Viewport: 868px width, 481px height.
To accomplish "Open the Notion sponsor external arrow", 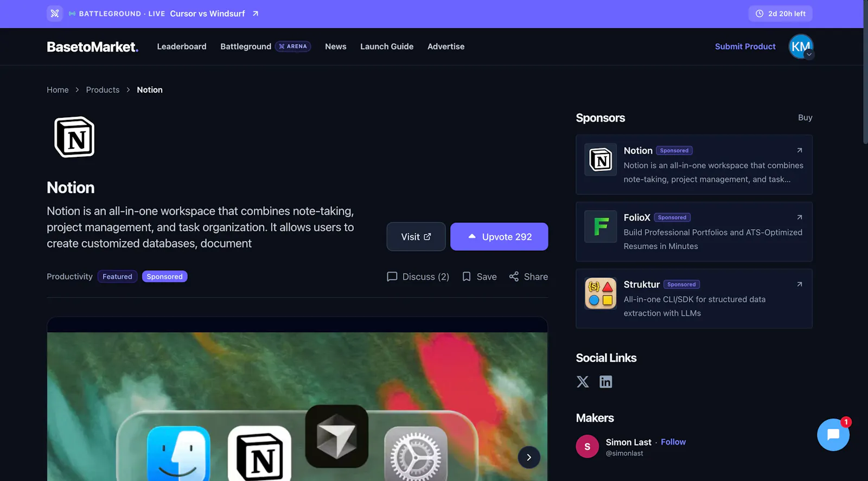I will [799, 150].
